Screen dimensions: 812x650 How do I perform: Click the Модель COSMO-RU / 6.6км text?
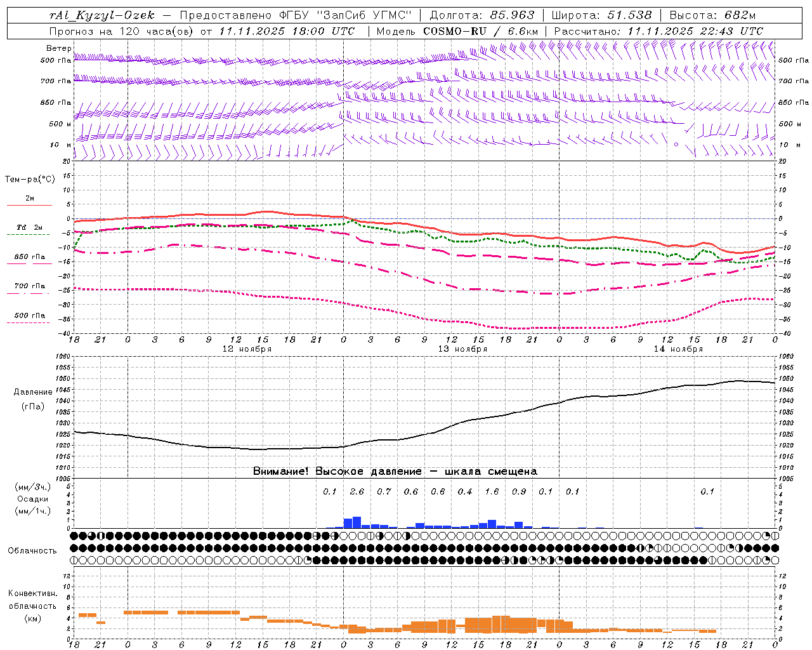[457, 31]
